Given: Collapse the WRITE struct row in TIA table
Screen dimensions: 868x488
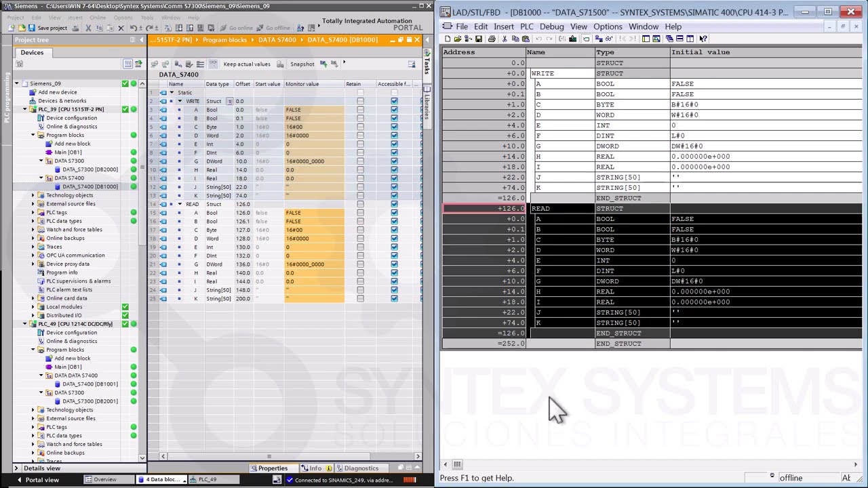Looking at the screenshot, I should click(x=180, y=101).
